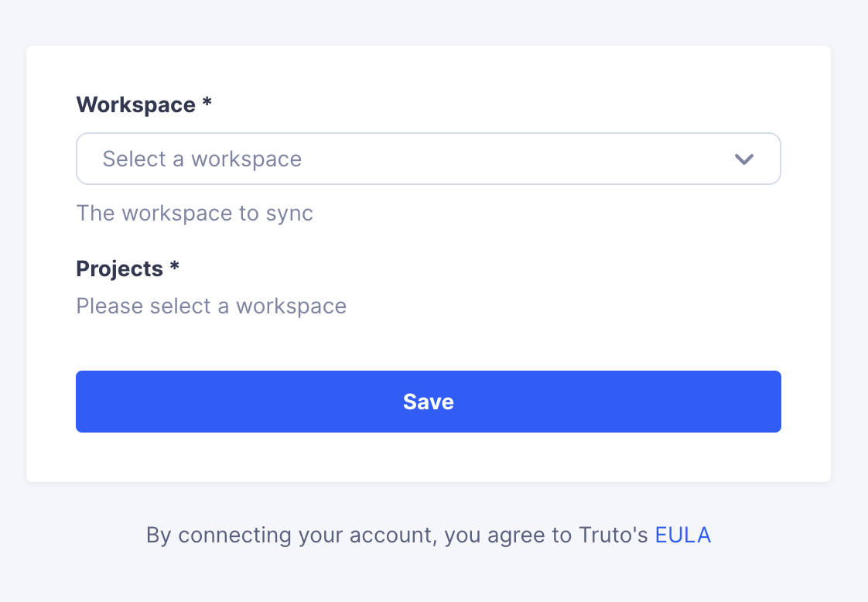Click the "Please select a workspace" message
868x602 pixels.
click(211, 306)
